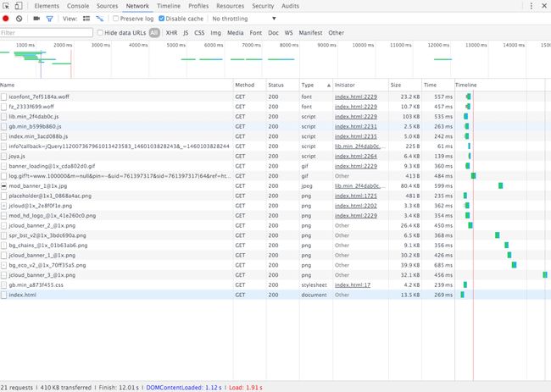Viewport: 551px width, 392px height.
Task: Select the fz_2333f699.woff request
Action: tap(31, 107)
